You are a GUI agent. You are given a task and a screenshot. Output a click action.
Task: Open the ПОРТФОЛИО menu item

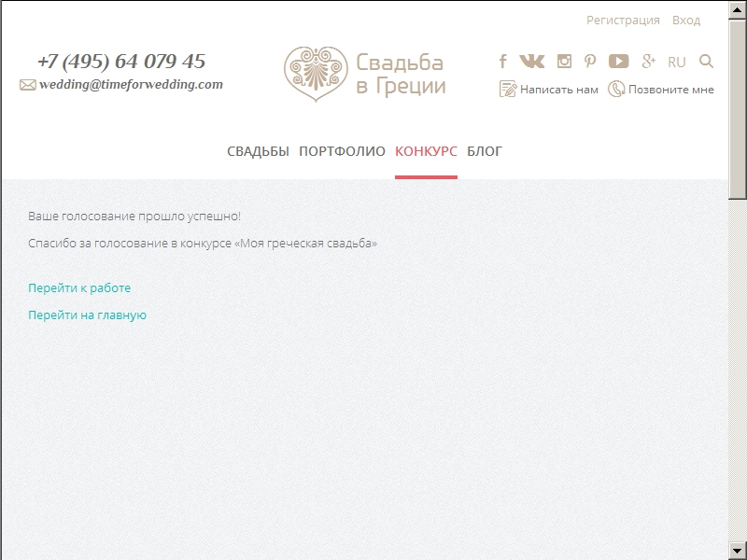tap(342, 151)
